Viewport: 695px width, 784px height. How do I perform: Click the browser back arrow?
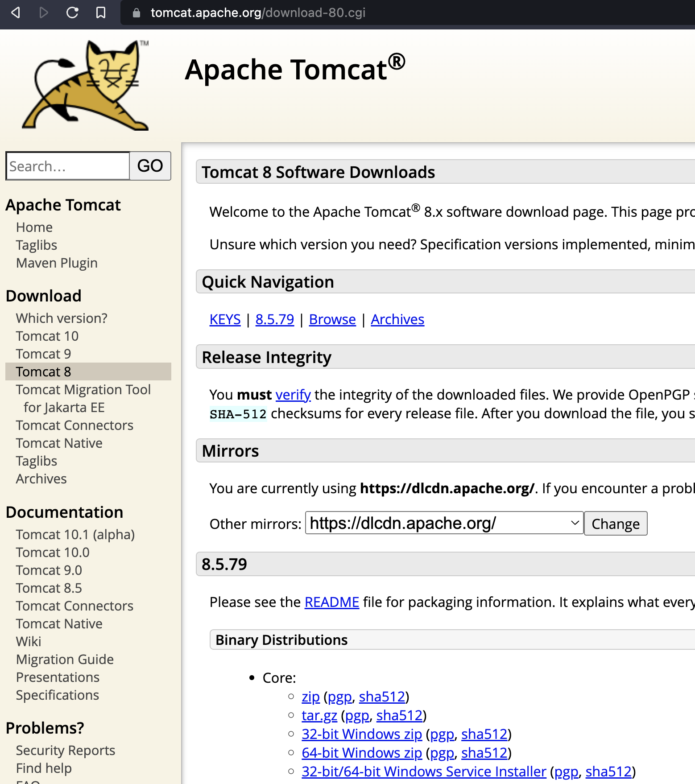tap(16, 12)
